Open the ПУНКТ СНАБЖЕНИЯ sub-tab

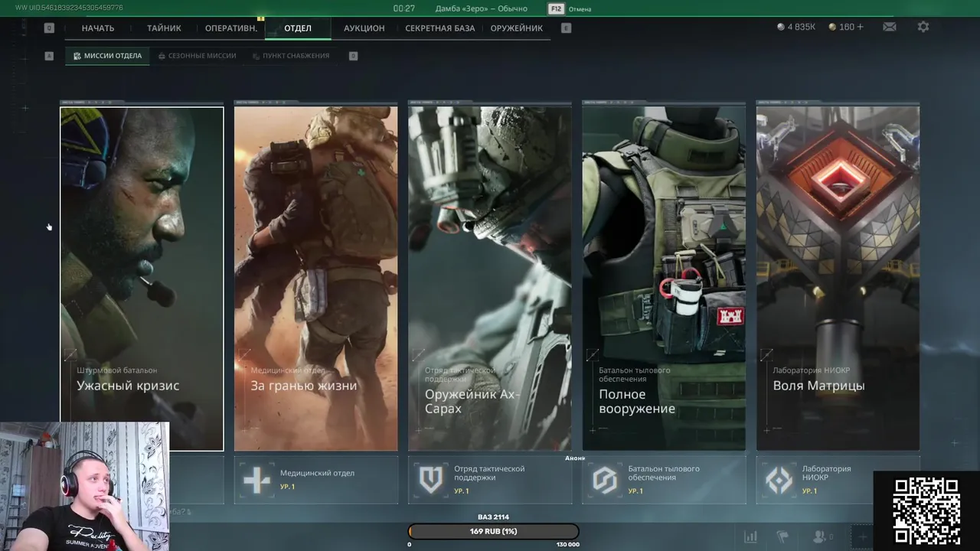(x=291, y=56)
